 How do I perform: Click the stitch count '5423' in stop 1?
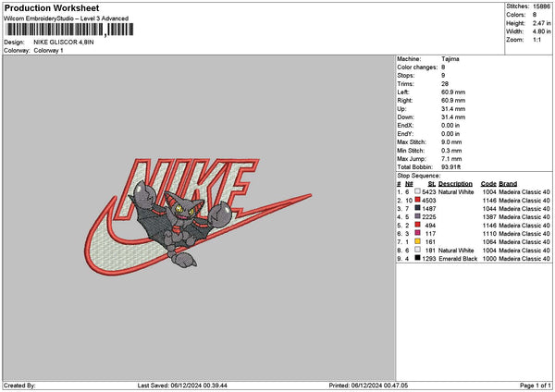pos(429,192)
